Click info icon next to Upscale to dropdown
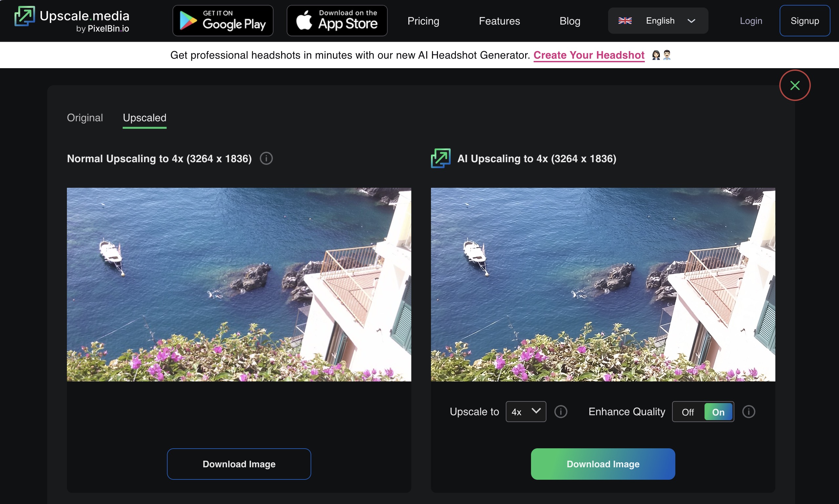The image size is (839, 504). 560,412
